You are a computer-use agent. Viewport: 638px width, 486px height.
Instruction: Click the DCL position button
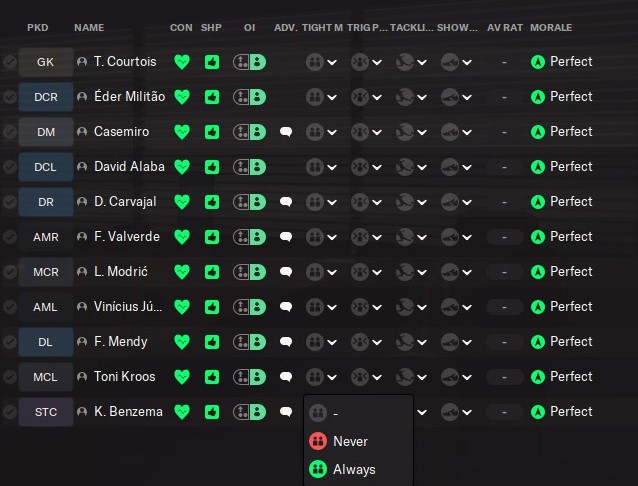45,167
